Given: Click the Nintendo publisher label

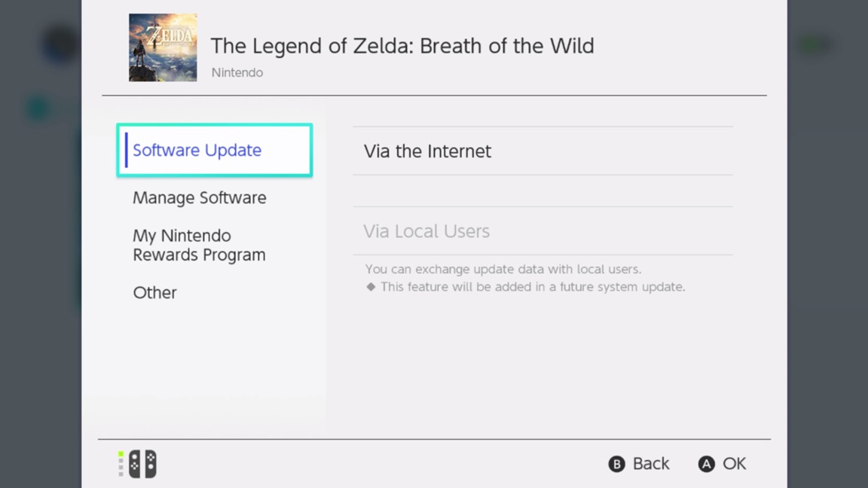Looking at the screenshot, I should pyautogui.click(x=237, y=73).
